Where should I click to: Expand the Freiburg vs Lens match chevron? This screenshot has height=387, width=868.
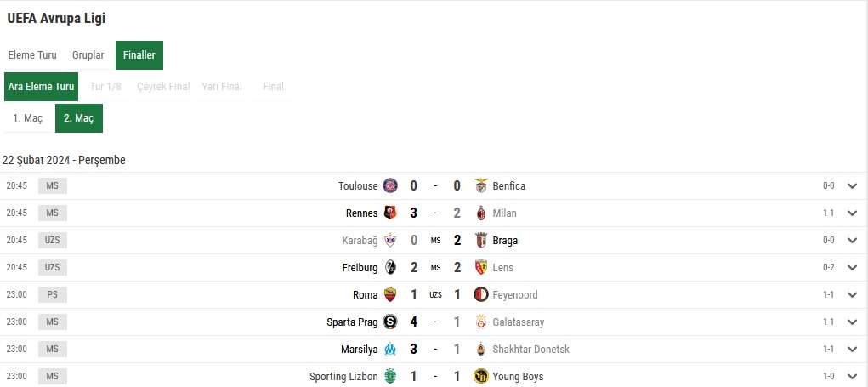point(852,267)
